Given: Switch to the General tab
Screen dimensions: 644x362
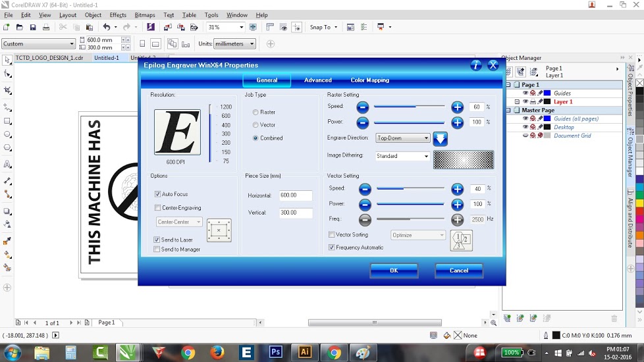Looking at the screenshot, I should (267, 80).
